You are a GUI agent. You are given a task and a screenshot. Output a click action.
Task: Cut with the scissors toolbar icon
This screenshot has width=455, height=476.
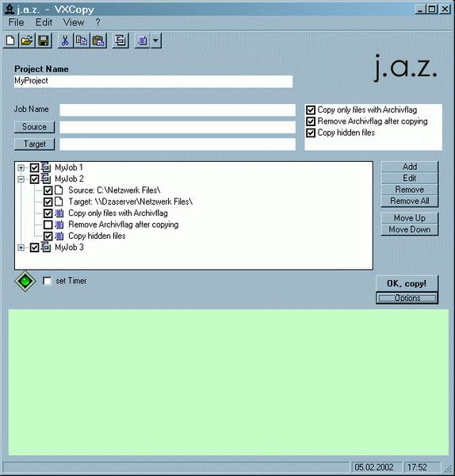pyautogui.click(x=65, y=40)
